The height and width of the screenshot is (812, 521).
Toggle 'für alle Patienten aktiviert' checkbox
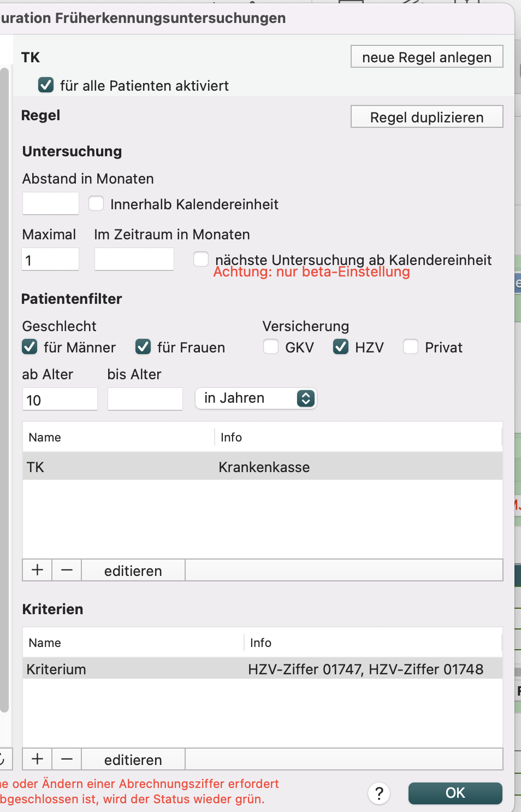click(x=46, y=85)
